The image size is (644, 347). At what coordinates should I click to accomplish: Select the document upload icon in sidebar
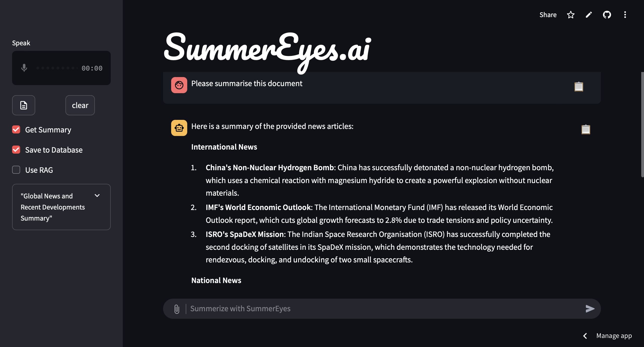point(23,105)
